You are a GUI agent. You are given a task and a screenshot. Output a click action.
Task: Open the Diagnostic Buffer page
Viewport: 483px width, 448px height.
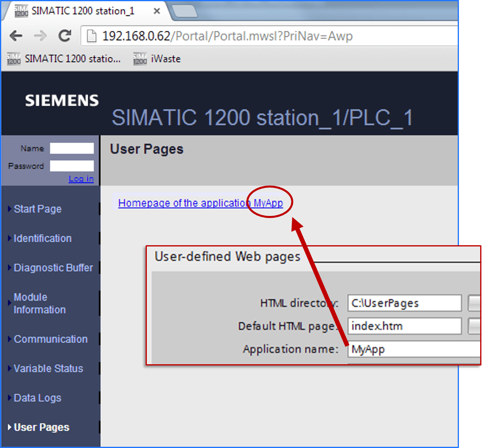[x=53, y=268]
